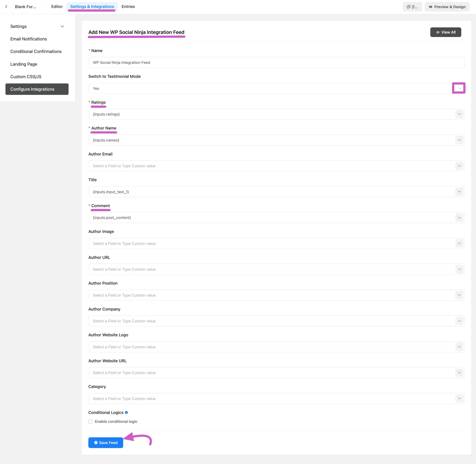Collapse the Settings section in the sidebar
Image resolution: width=476 pixels, height=464 pixels.
click(x=62, y=26)
